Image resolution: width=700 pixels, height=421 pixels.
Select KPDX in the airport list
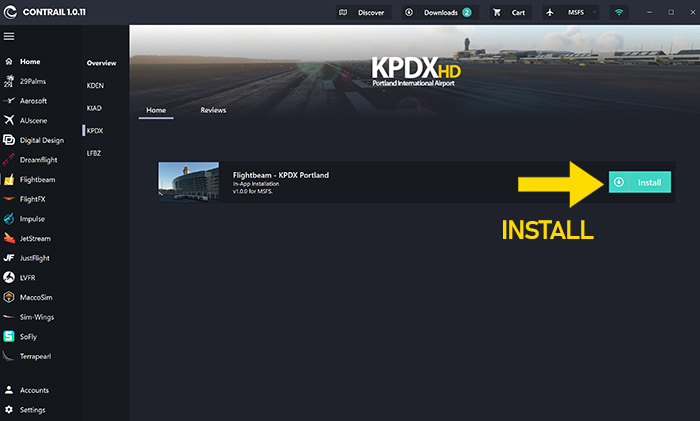95,131
